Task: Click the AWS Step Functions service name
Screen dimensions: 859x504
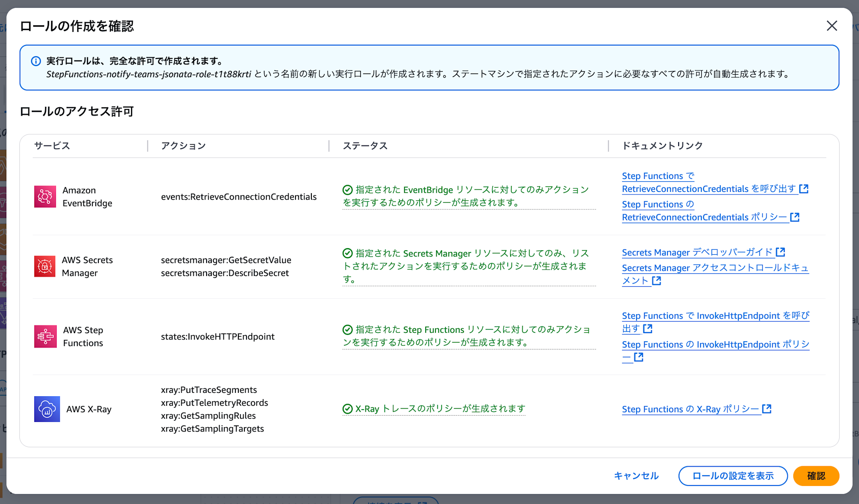Action: (83, 337)
